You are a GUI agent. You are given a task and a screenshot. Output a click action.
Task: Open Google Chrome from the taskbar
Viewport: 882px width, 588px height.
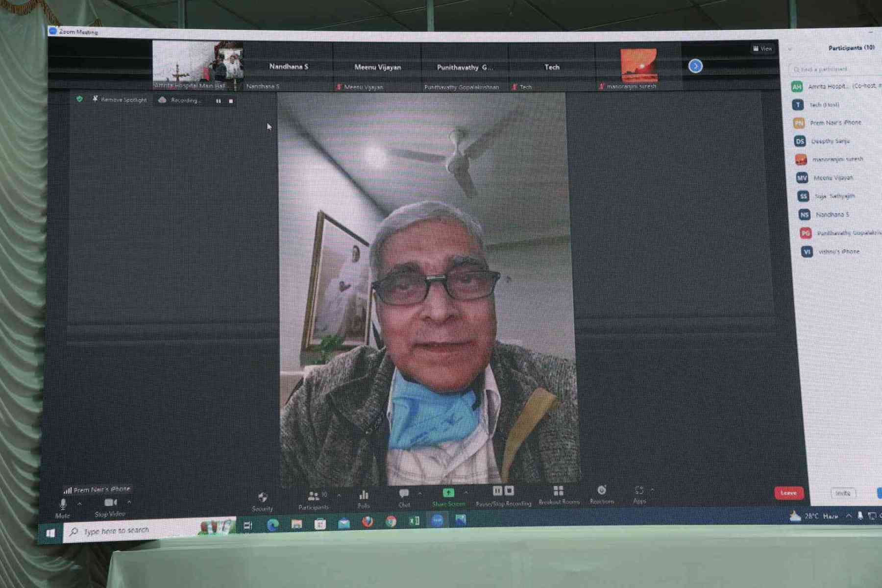391,522
